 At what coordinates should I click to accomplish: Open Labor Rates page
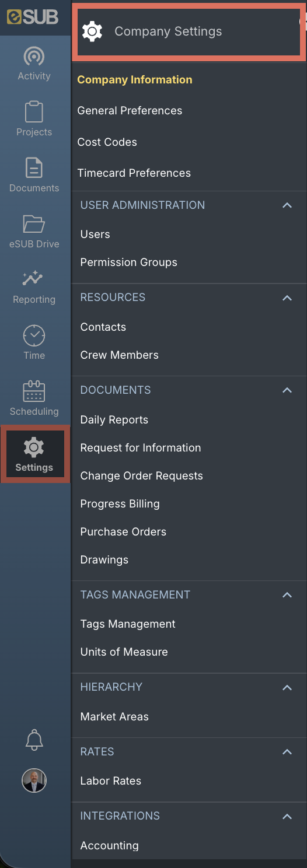click(110, 781)
